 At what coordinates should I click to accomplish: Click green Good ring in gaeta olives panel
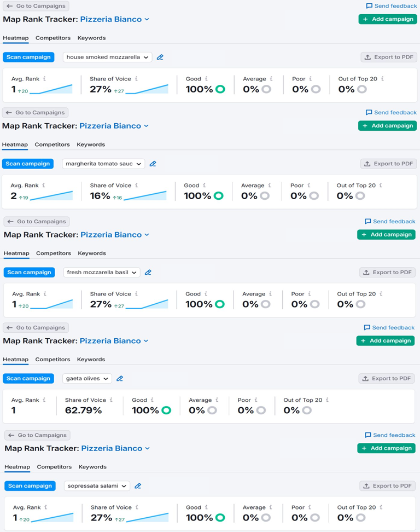click(166, 410)
